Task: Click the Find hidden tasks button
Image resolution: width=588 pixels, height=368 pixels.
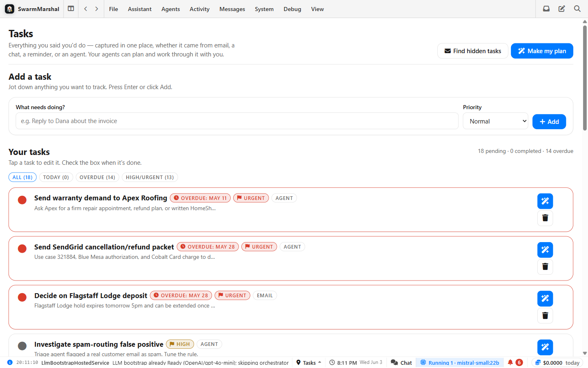Action: point(473,51)
